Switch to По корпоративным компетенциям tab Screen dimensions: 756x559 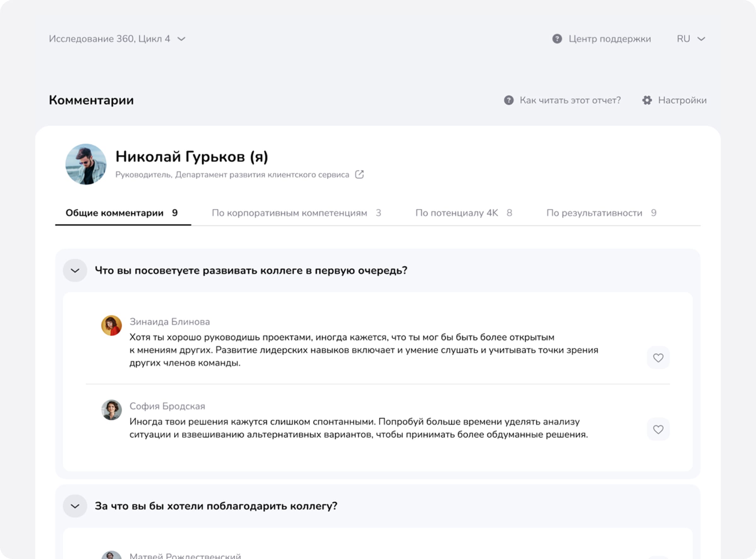point(296,213)
